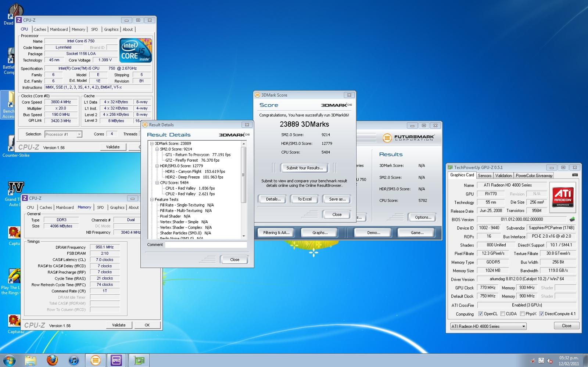The image size is (588, 367).
Task: Click the Game button in 3DMark06
Action: [417, 233]
